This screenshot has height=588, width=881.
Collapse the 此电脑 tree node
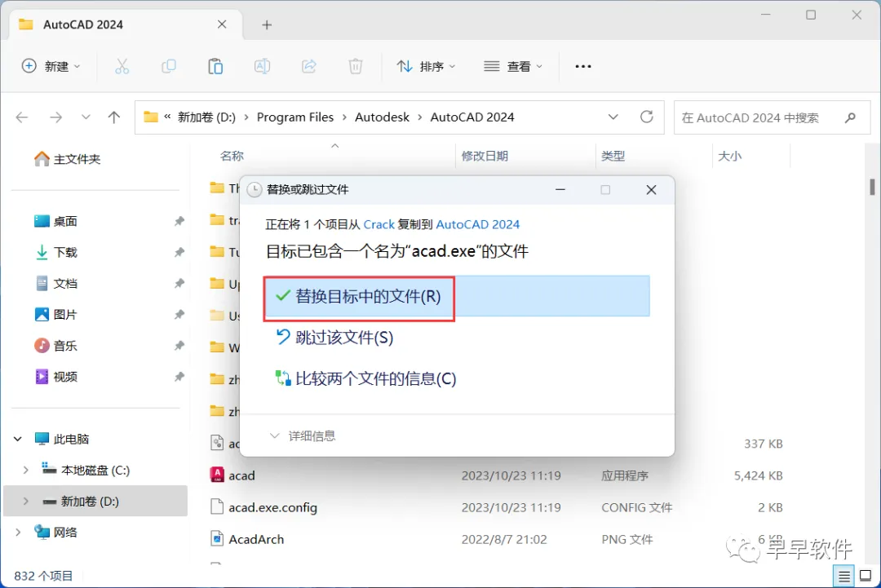tap(18, 439)
